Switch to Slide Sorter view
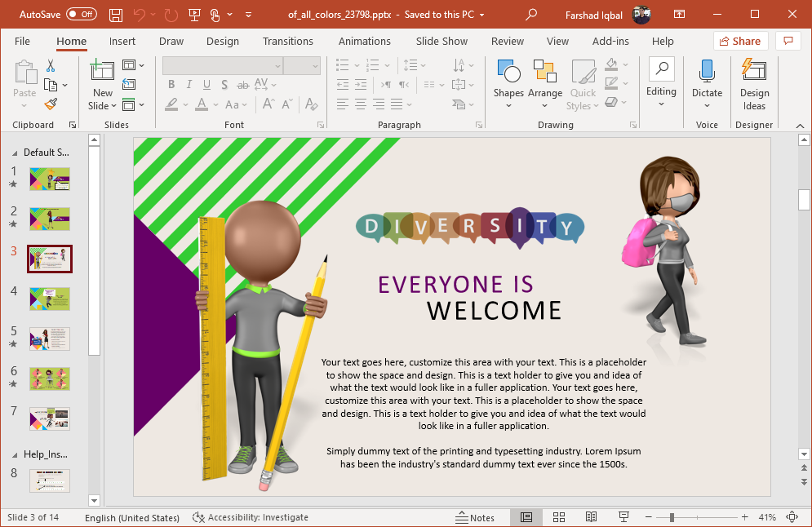 pos(559,517)
